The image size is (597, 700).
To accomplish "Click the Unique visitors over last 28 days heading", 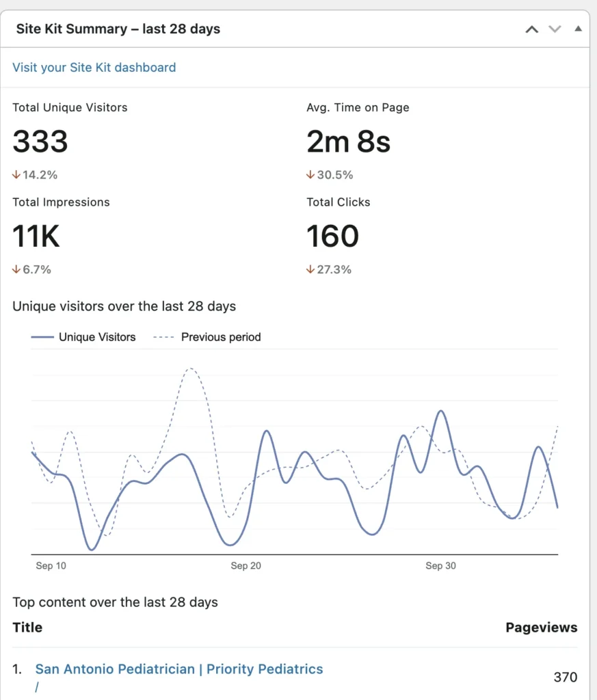I will tap(124, 306).
